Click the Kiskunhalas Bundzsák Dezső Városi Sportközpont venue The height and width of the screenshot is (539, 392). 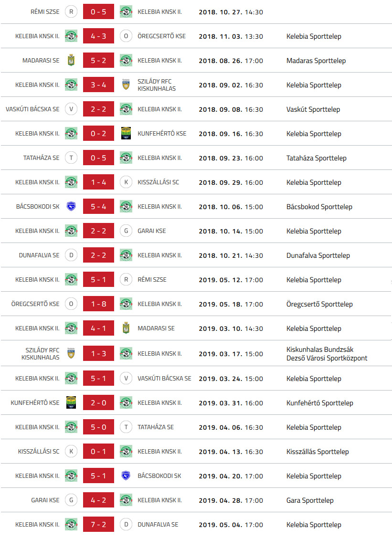click(327, 354)
